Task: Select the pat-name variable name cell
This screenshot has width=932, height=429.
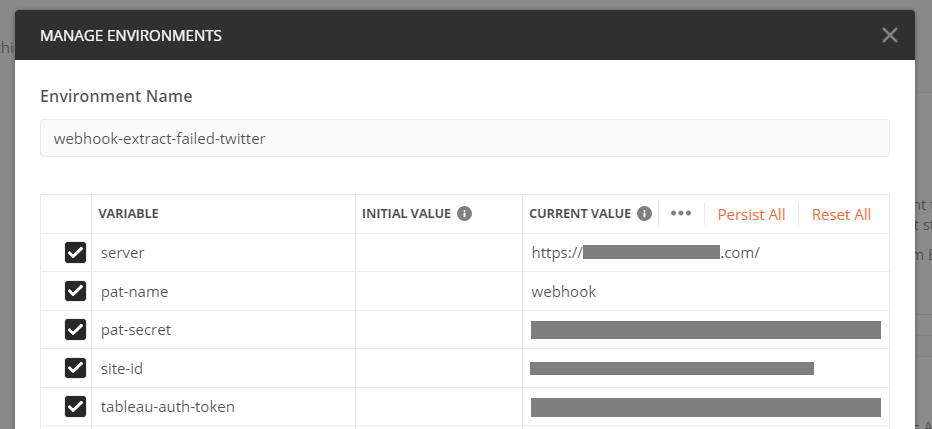Action: tap(222, 292)
